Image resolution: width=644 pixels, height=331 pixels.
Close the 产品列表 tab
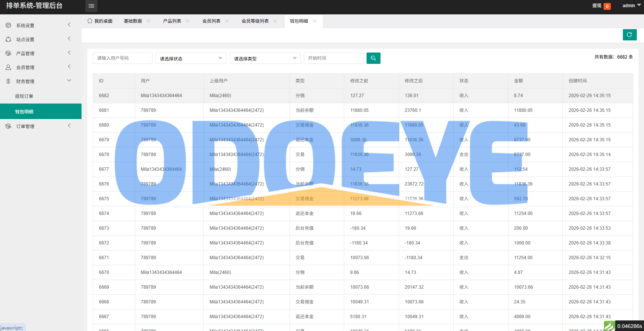[188, 21]
